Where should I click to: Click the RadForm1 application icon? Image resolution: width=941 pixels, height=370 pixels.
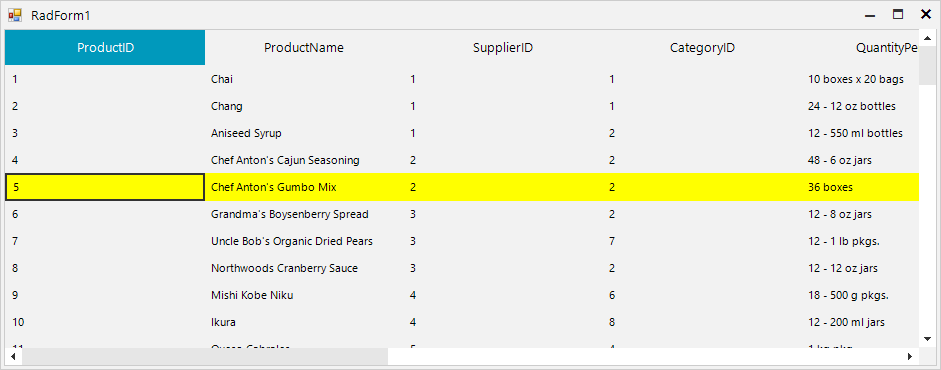15,15
